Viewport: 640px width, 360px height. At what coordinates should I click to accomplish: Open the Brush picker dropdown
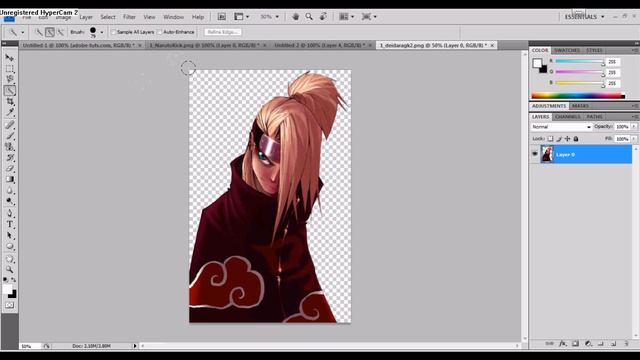(x=102, y=32)
